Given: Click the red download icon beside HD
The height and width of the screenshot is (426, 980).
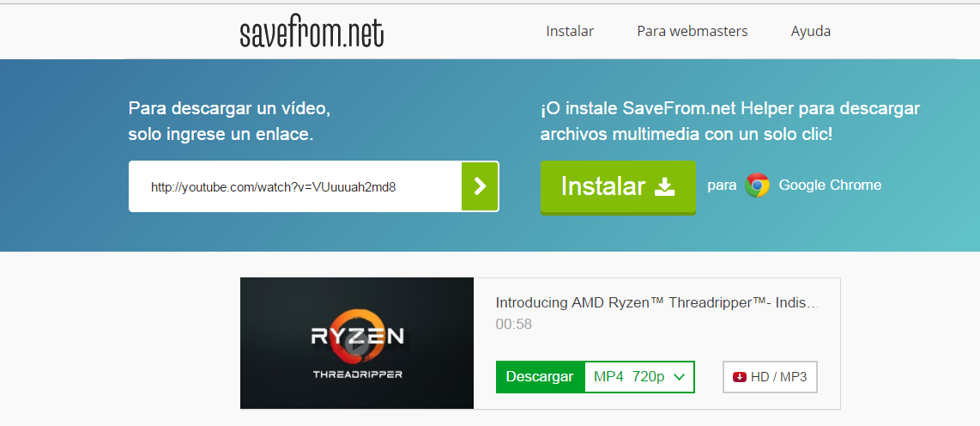Looking at the screenshot, I should 740,377.
